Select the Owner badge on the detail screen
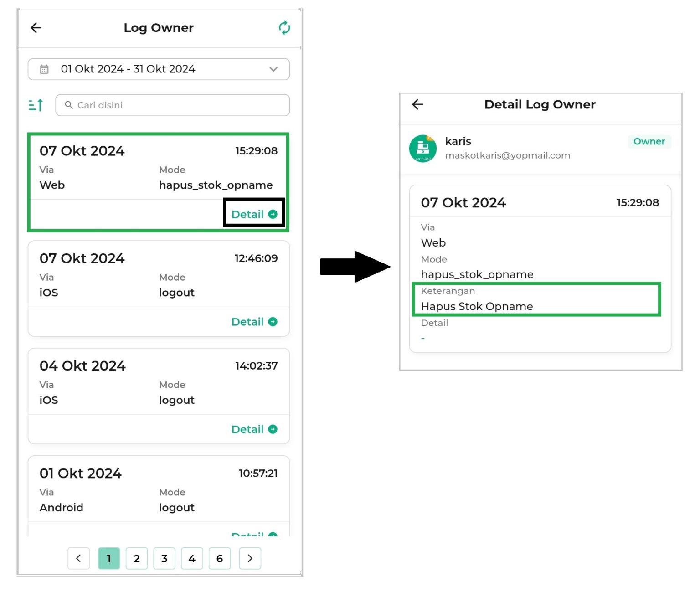The height and width of the screenshot is (592, 700). tap(649, 141)
